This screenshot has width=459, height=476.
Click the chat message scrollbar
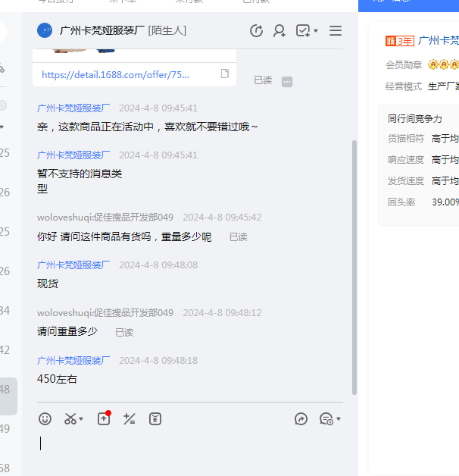click(354, 227)
